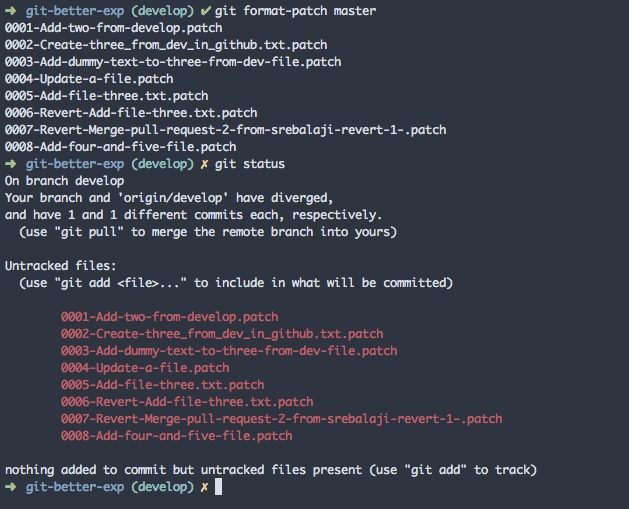The image size is (629, 509).
Task: Click the green arrow on the last prompt
Action: pos(10,487)
